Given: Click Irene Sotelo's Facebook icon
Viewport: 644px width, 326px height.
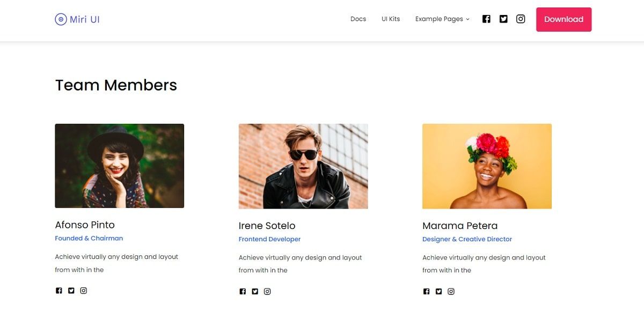Looking at the screenshot, I should pyautogui.click(x=243, y=291).
